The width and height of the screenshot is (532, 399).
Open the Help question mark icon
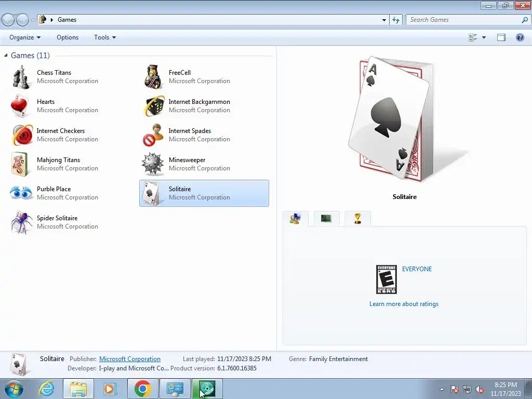520,37
